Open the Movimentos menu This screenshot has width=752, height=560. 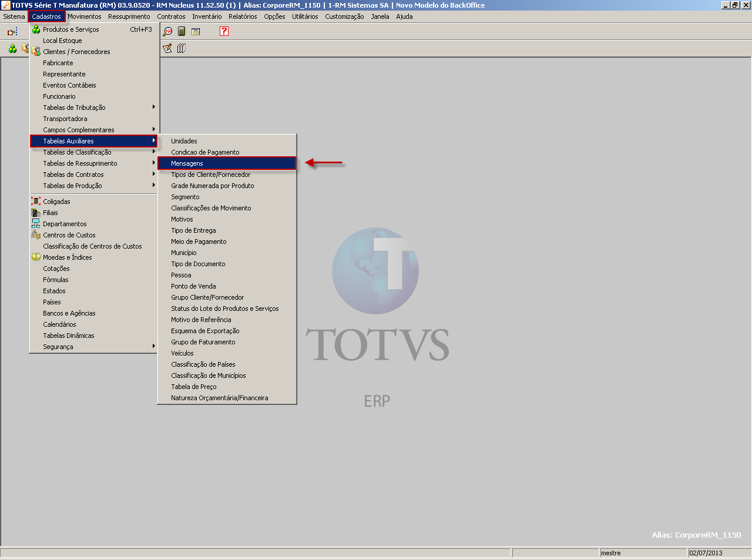coord(85,16)
